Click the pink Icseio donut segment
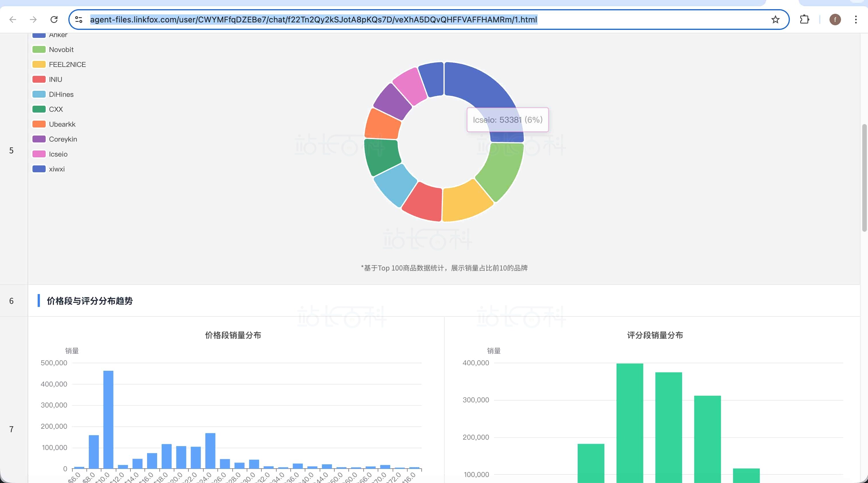The height and width of the screenshot is (483, 868). pos(410,86)
